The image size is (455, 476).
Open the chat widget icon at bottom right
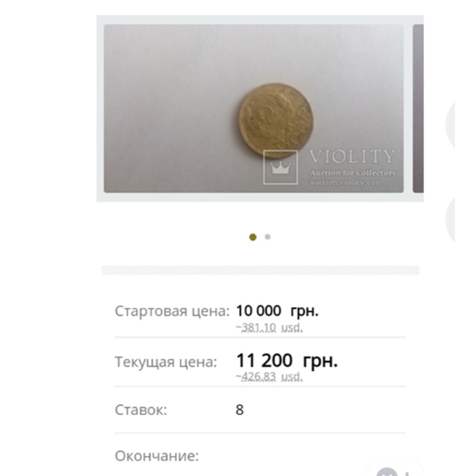tap(387, 471)
